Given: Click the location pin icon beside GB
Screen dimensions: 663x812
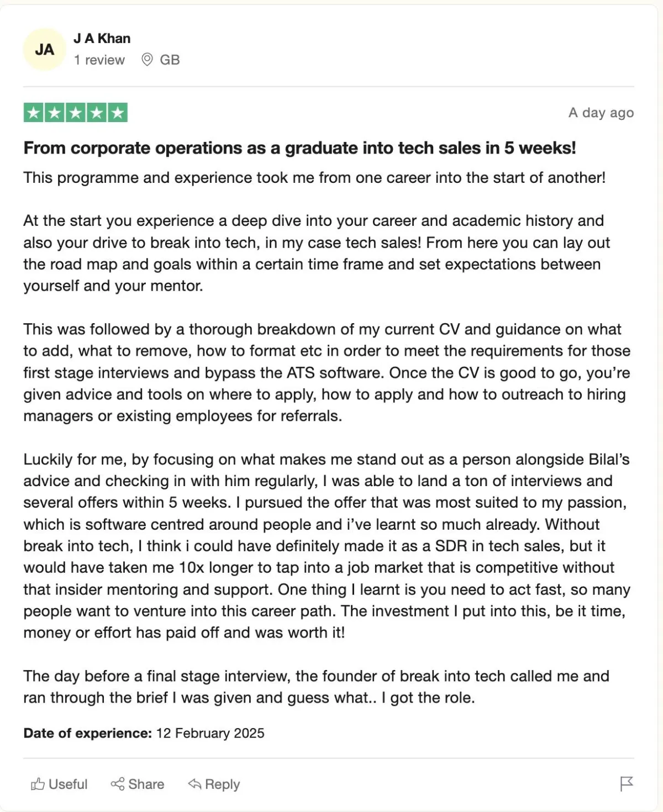Looking at the screenshot, I should click(x=147, y=60).
